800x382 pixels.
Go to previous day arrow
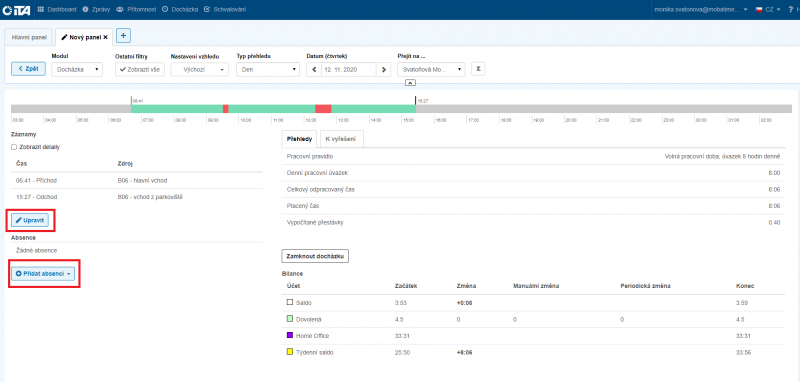[x=314, y=69]
